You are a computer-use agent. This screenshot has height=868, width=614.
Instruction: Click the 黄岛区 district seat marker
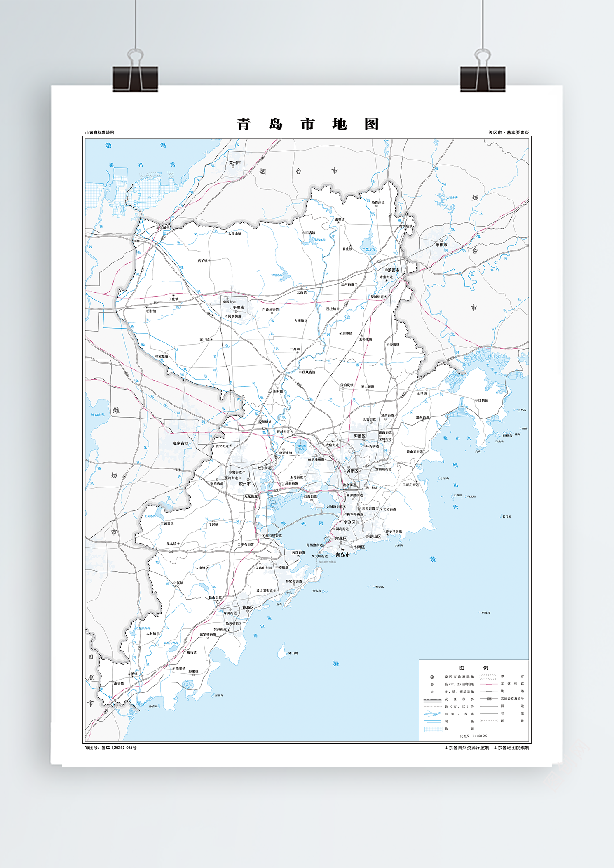pyautogui.click(x=248, y=612)
